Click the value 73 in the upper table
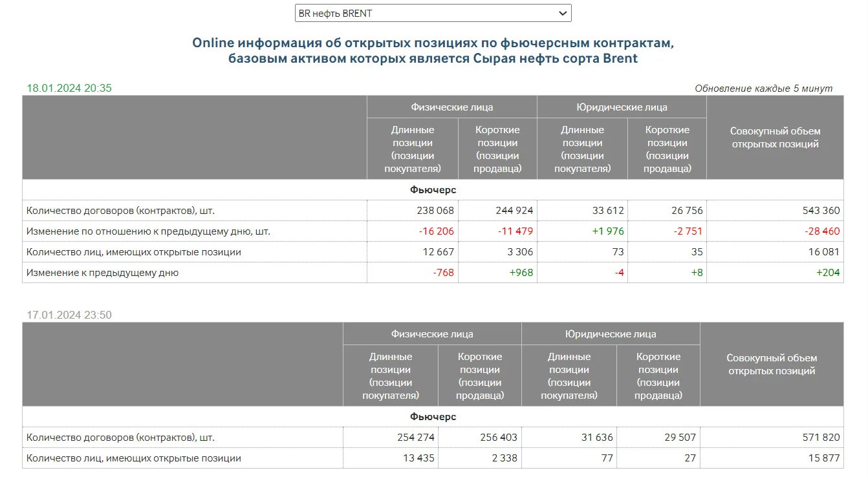This screenshot has height=477, width=868. point(618,252)
